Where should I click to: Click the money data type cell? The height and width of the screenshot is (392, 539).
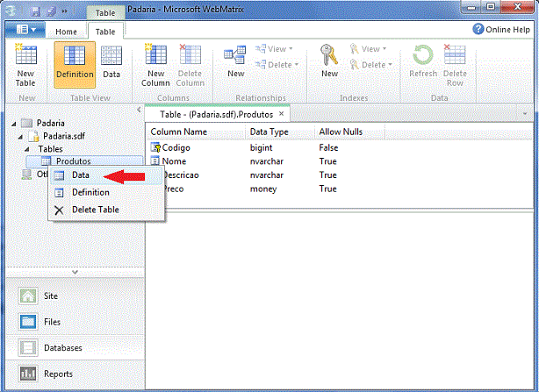(x=263, y=189)
